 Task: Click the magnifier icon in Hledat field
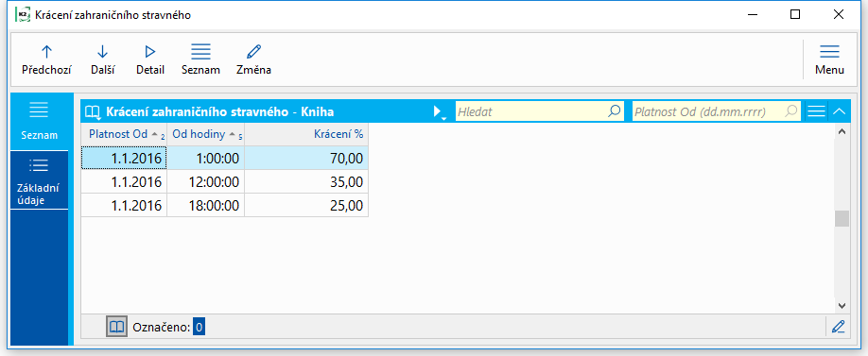615,111
